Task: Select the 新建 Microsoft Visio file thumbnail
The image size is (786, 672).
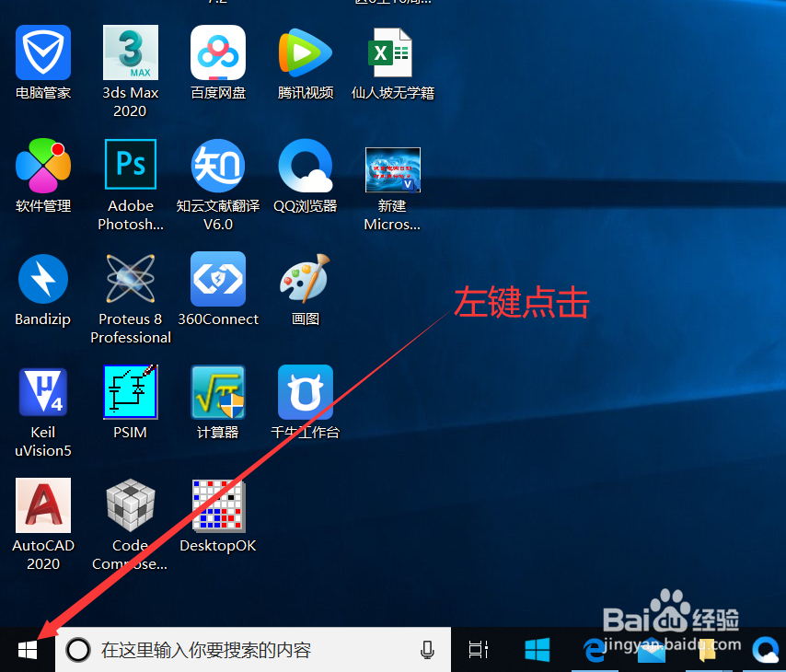Action: point(392,170)
